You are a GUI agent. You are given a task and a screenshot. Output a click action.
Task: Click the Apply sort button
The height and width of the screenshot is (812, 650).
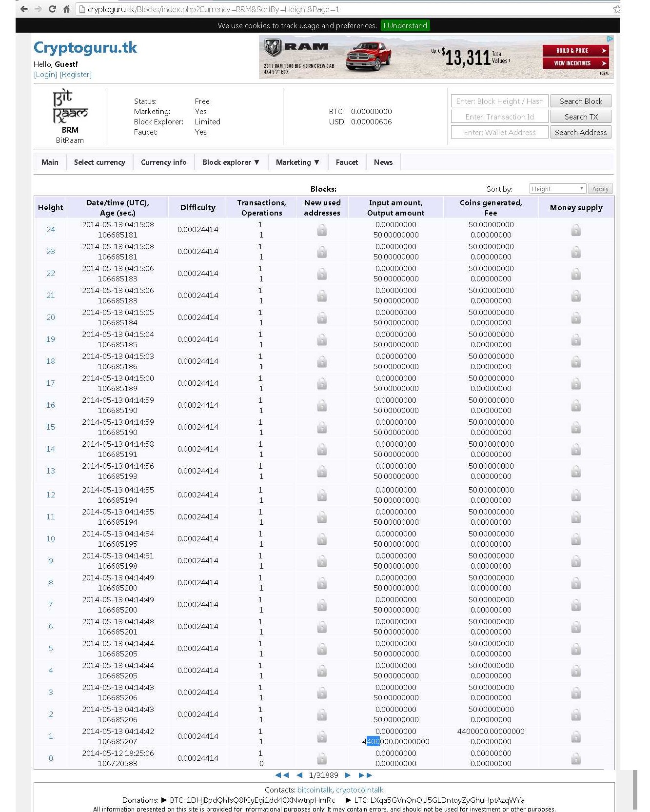pos(600,189)
